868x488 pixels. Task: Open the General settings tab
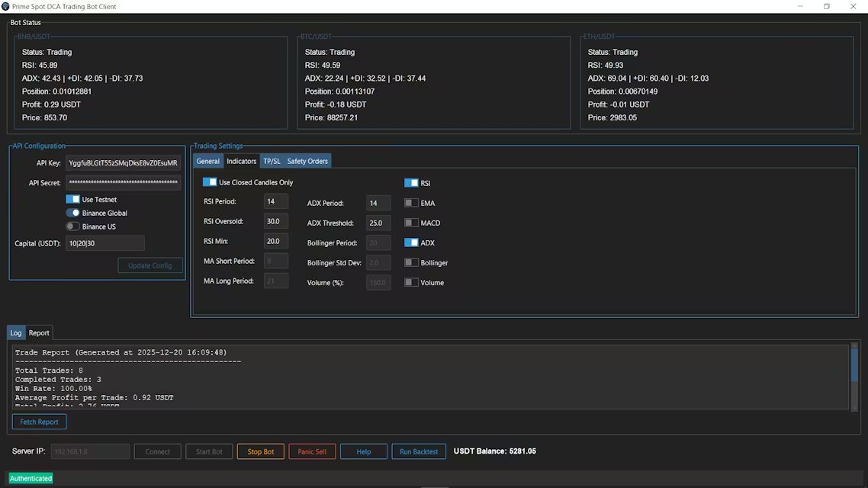coord(208,161)
